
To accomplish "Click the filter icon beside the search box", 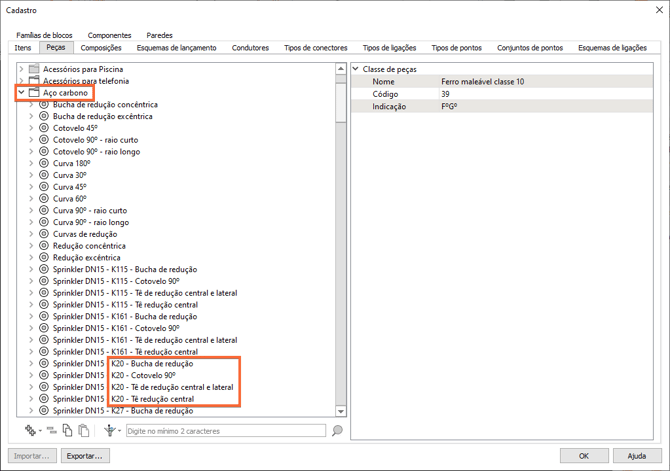I will pos(110,431).
